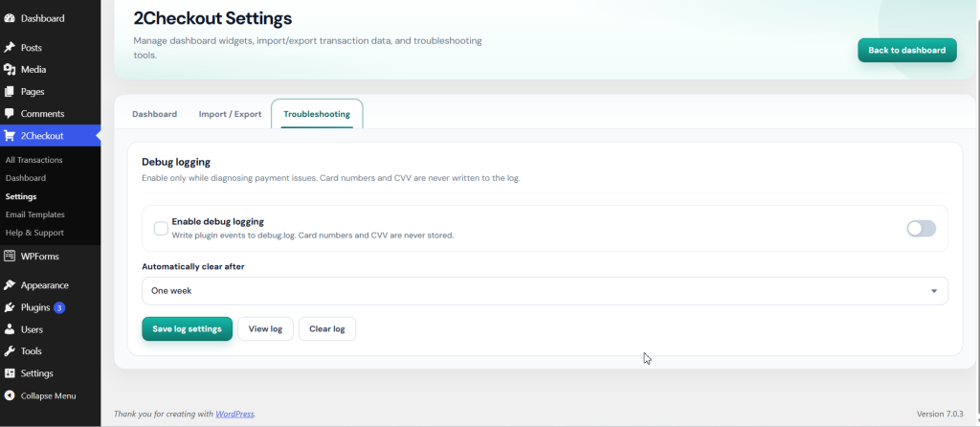Tick the Enable debug logging checkbox

click(161, 228)
